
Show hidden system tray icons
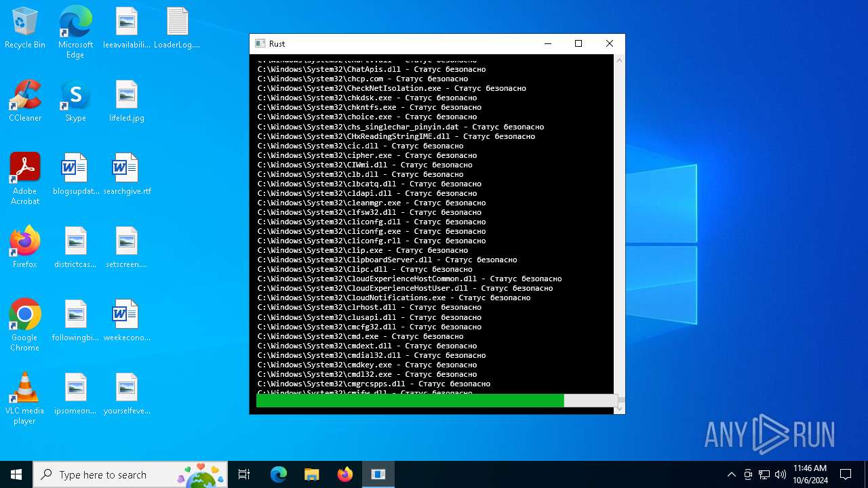[731, 474]
